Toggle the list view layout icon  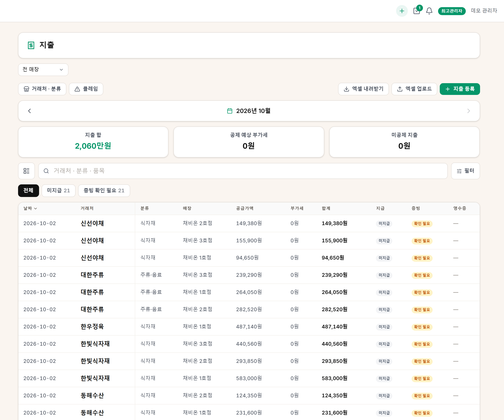click(x=26, y=171)
